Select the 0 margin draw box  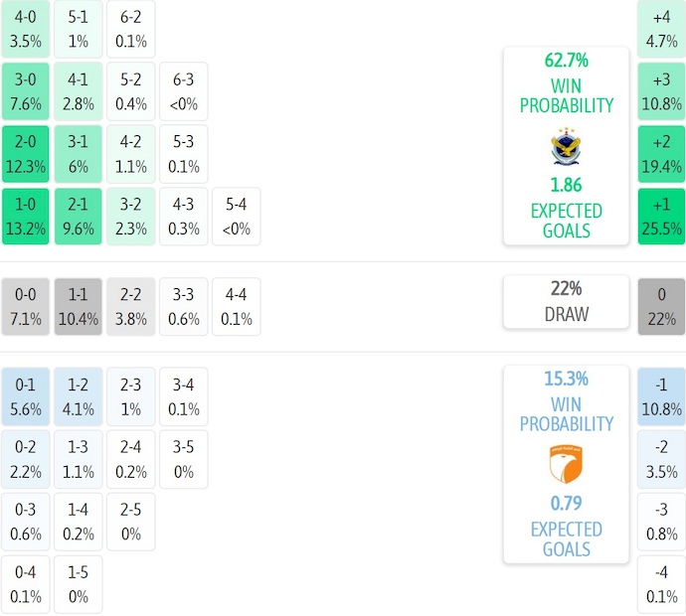tap(661, 306)
